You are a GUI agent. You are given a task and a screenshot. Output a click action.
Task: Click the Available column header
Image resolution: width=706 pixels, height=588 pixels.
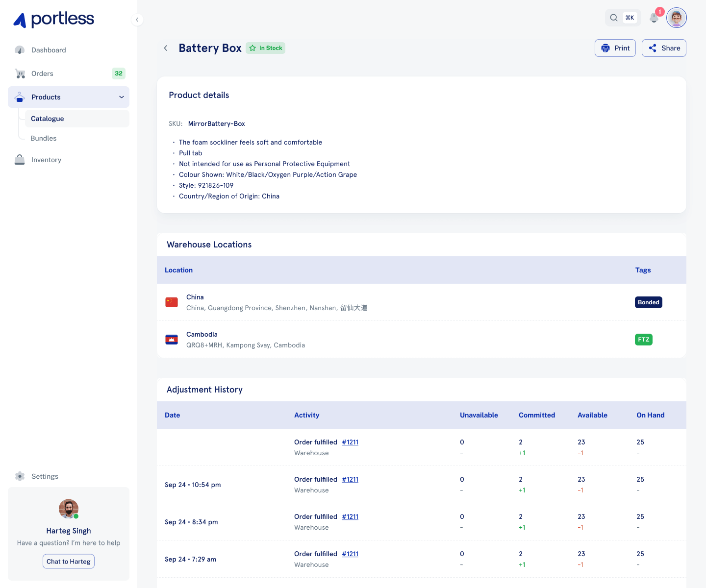pos(592,415)
